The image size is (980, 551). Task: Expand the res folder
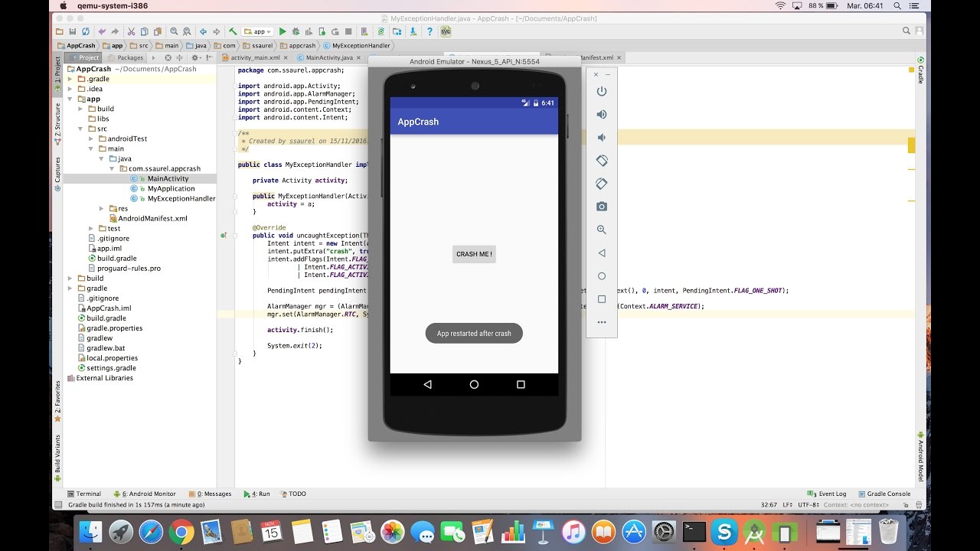tap(102, 208)
